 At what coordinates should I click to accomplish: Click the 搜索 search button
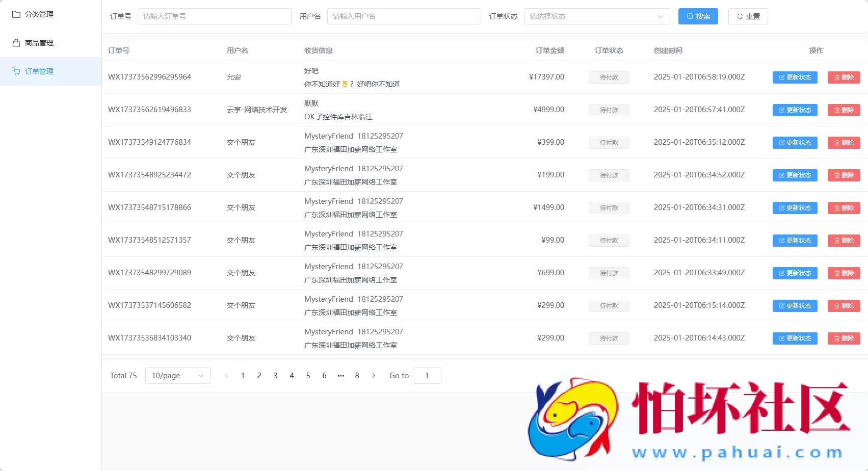(x=698, y=16)
